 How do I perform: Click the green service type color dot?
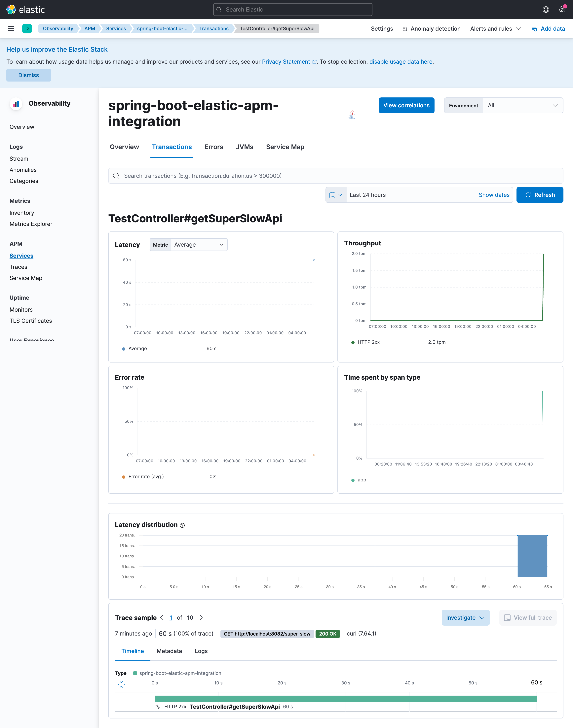135,673
